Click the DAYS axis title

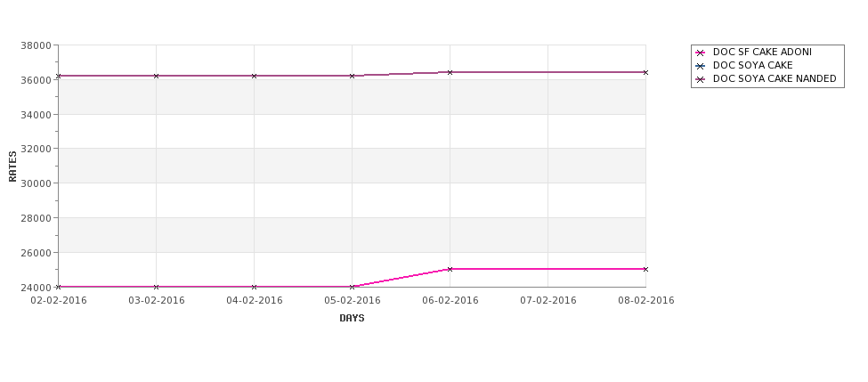(352, 319)
